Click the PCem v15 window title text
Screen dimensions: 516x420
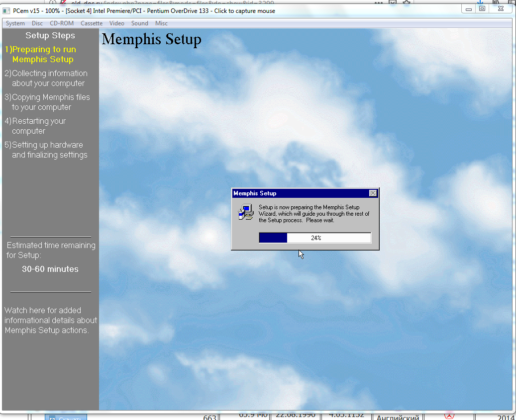[144, 11]
